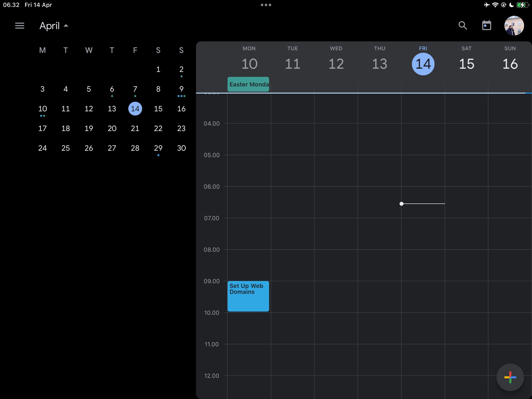Viewport: 532px width, 399px height.
Task: Check the battery status indicator
Action: tap(523, 5)
